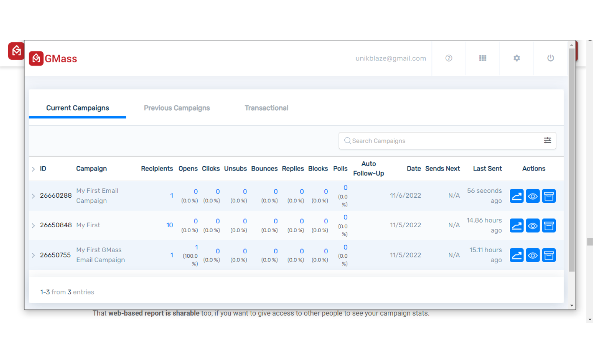Viewport: 593px width, 364px height.
Task: Click the Search Campaigns input field
Action: tap(447, 141)
